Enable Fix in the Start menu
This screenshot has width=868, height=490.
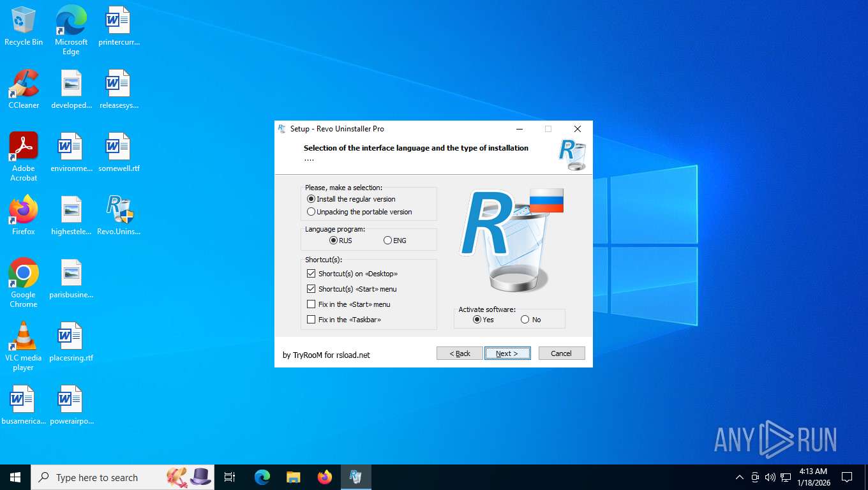click(x=348, y=304)
